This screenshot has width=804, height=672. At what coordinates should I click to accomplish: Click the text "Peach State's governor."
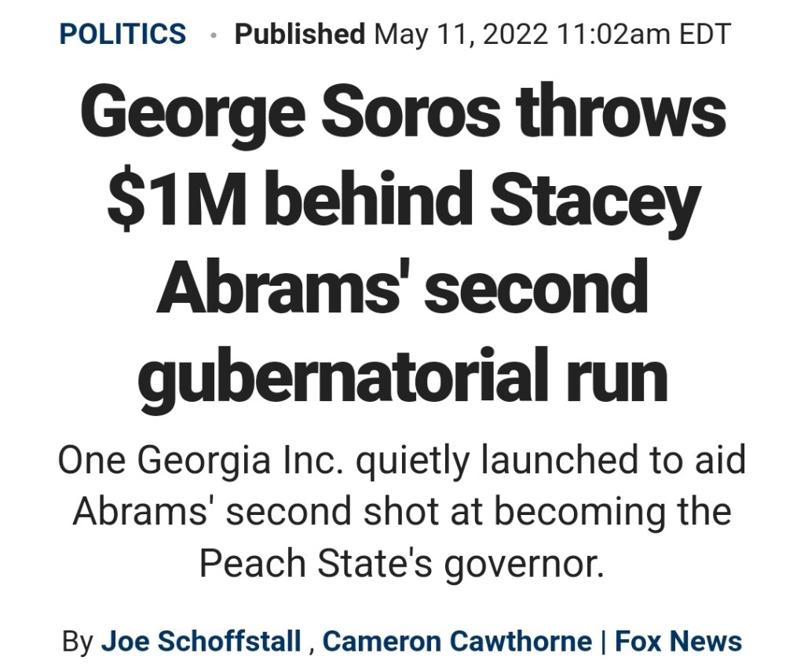tap(402, 562)
